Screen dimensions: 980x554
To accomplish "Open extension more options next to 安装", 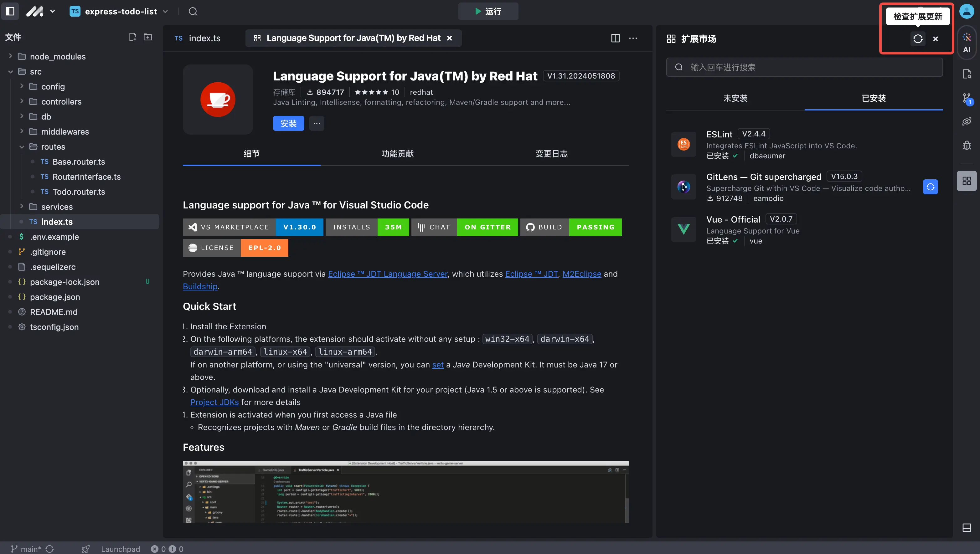I will click(x=317, y=123).
